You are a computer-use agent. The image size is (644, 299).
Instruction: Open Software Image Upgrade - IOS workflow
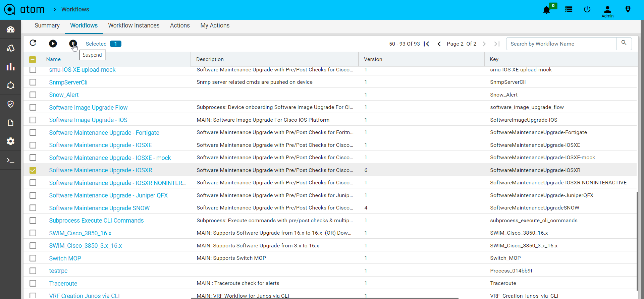click(x=88, y=120)
